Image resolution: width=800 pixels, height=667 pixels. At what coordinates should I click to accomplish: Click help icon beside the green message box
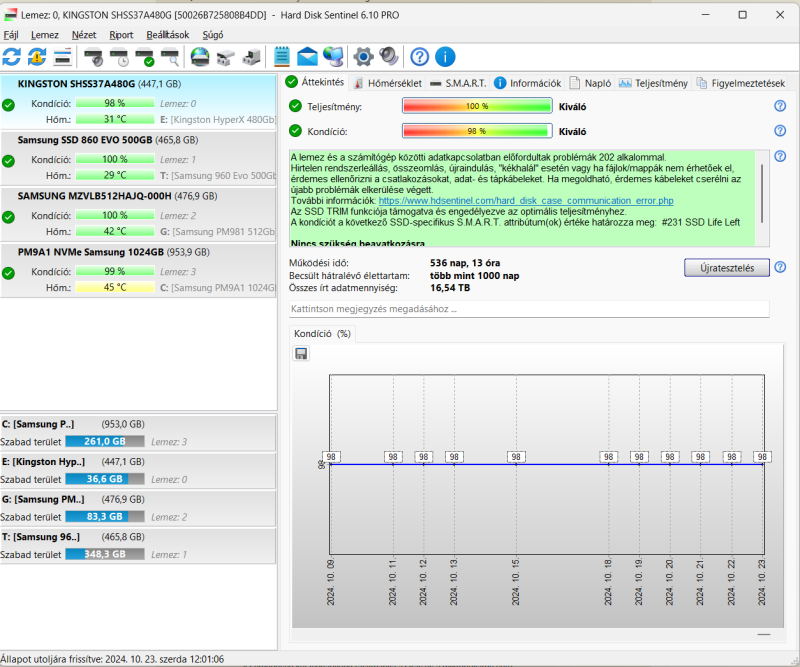click(780, 156)
